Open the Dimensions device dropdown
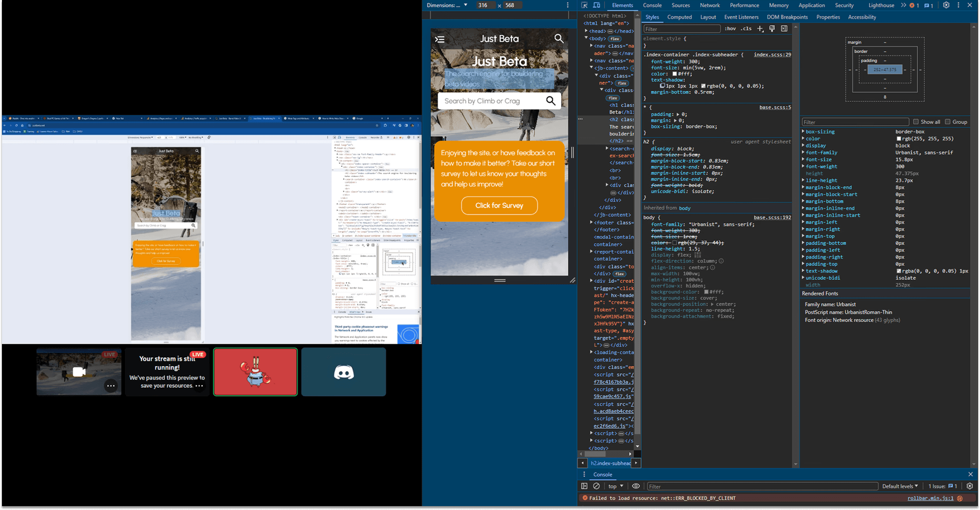This screenshot has width=980, height=510. pyautogui.click(x=448, y=5)
